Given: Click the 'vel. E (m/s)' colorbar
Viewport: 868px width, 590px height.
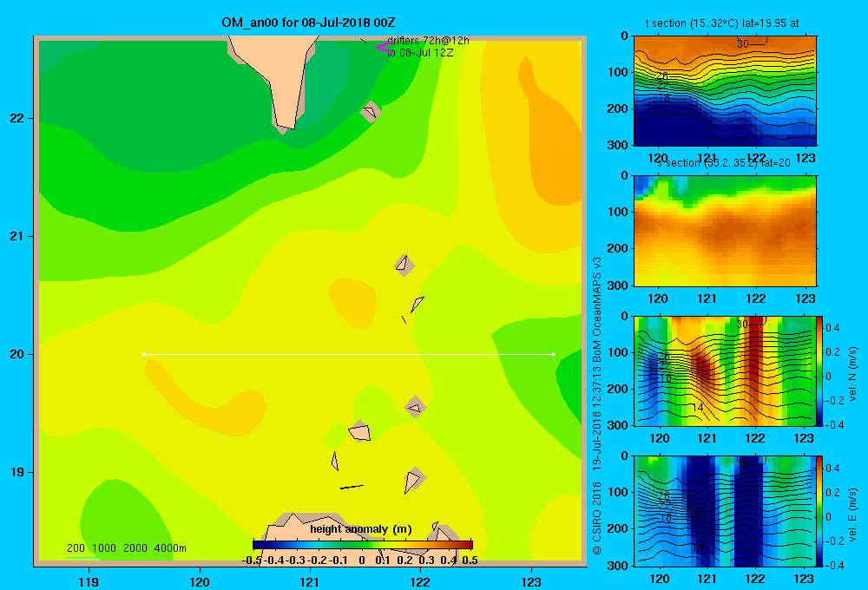Looking at the screenshot, I should 820,511.
